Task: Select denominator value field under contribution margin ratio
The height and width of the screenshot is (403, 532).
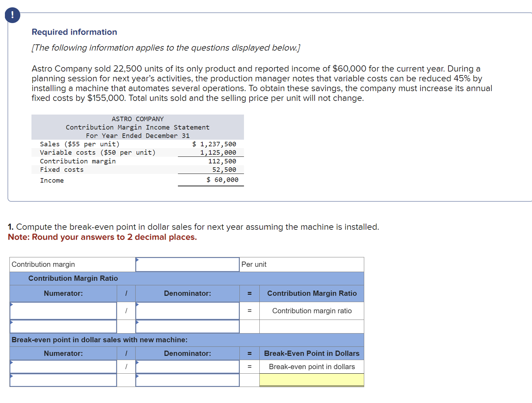Action: [187, 327]
